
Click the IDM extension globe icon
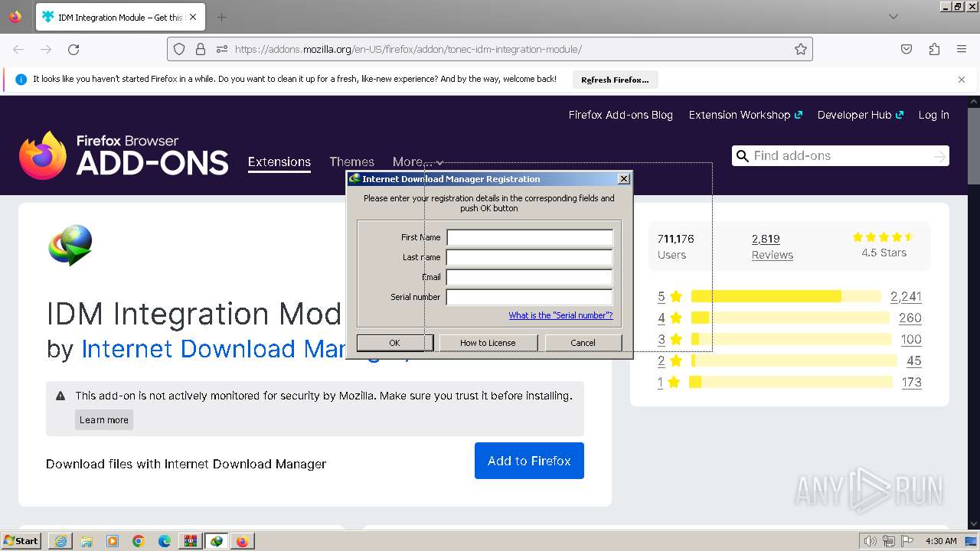[x=70, y=245]
